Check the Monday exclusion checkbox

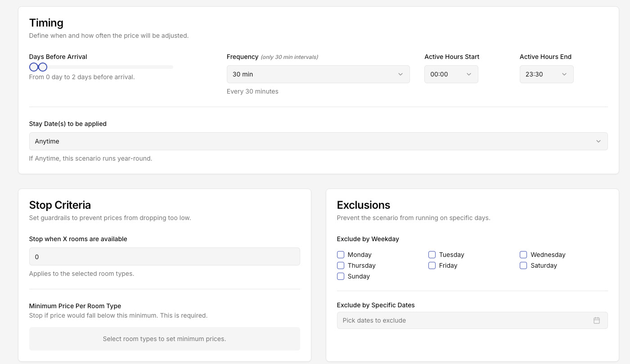click(341, 255)
